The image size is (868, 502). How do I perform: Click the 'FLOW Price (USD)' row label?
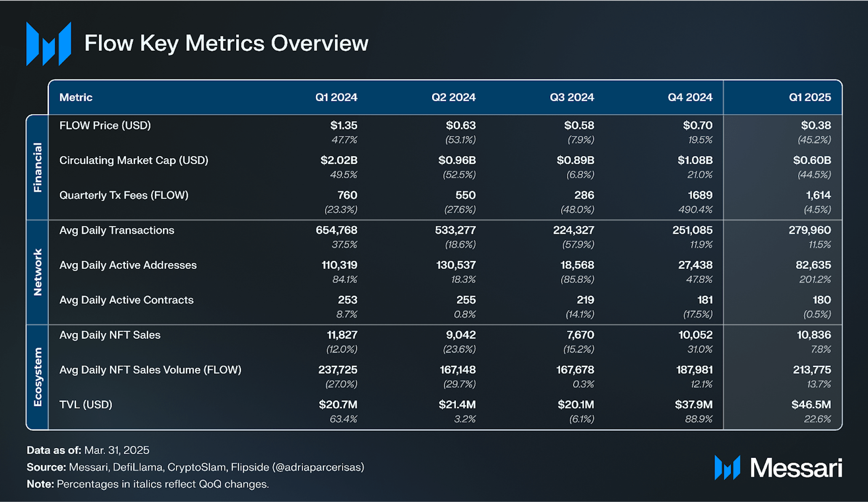[105, 126]
